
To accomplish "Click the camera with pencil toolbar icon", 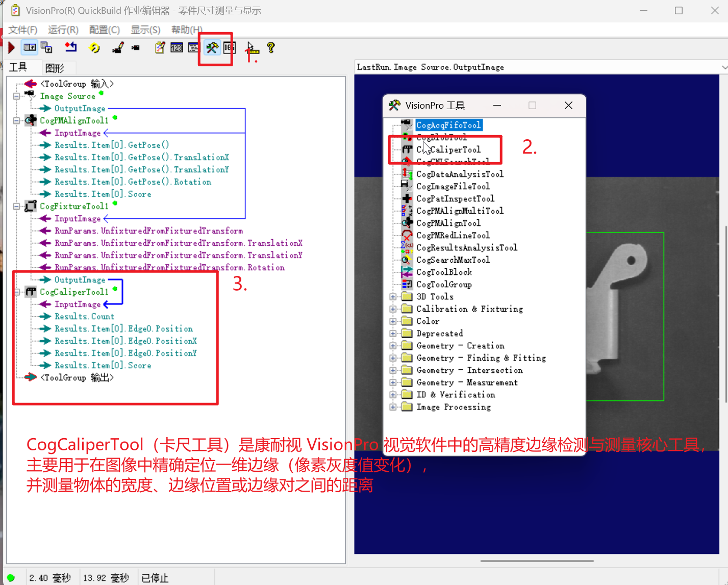I will (x=118, y=48).
